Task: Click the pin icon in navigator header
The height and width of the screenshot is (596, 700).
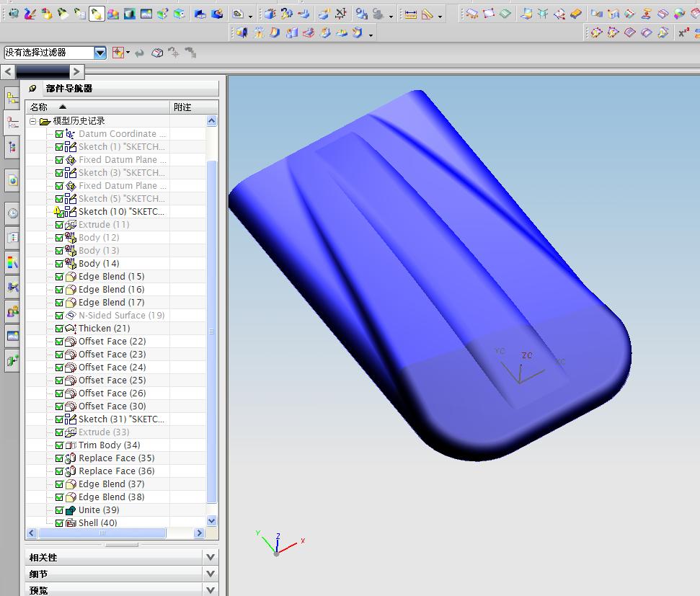Action: (32, 89)
